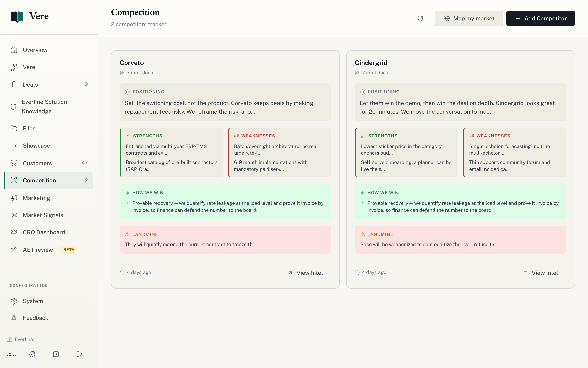Expand the Cindergrid How We Win chevron
The image size is (588, 368).
363,203
